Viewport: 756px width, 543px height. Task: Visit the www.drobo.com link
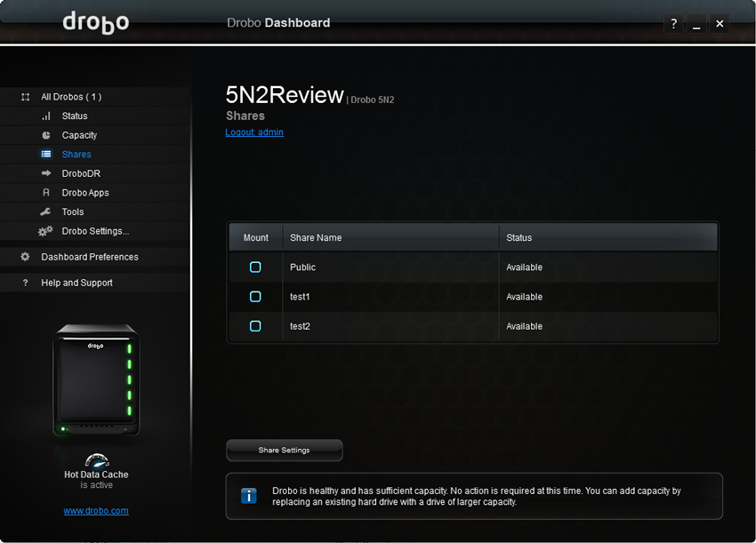96,511
